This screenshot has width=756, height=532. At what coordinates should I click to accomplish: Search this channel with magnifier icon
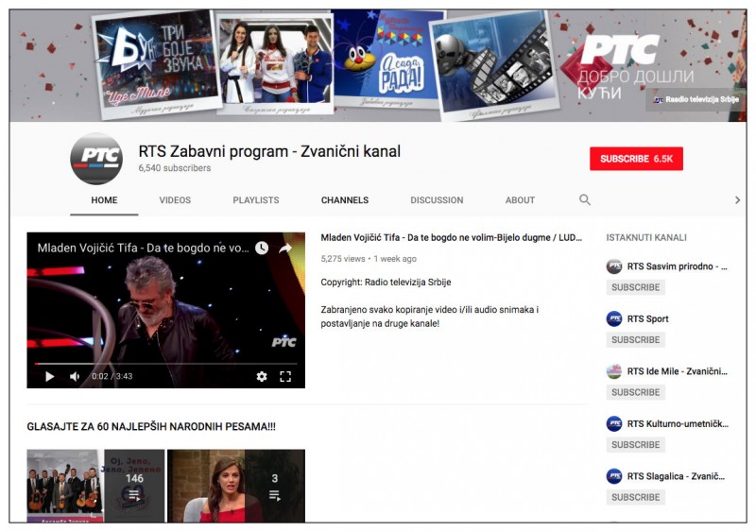point(584,199)
